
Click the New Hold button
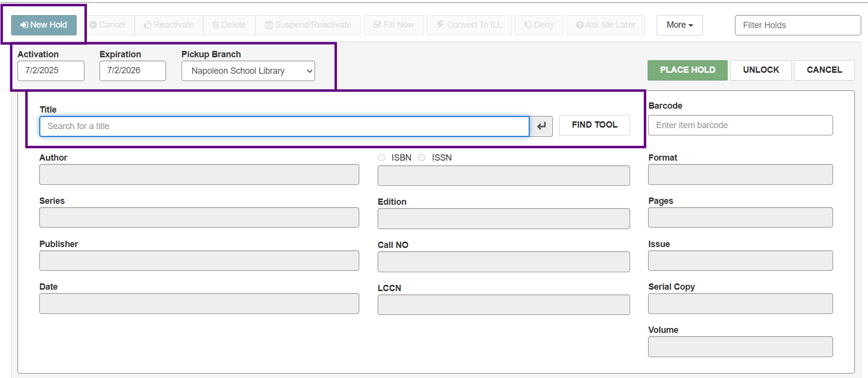(44, 25)
